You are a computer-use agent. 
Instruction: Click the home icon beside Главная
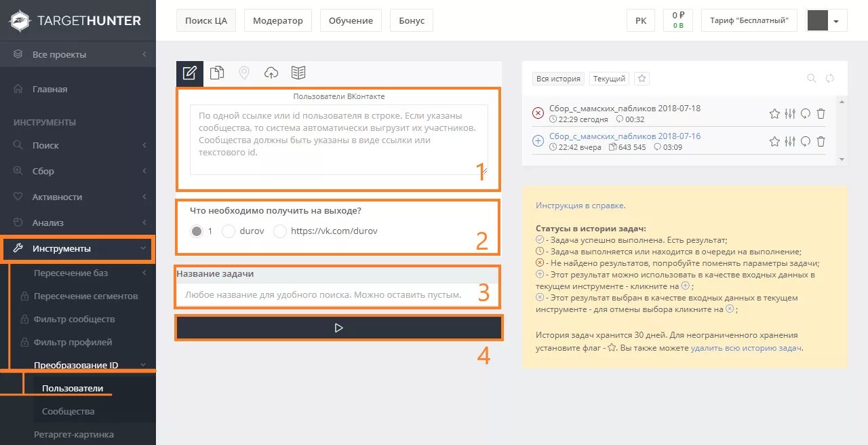(x=19, y=89)
